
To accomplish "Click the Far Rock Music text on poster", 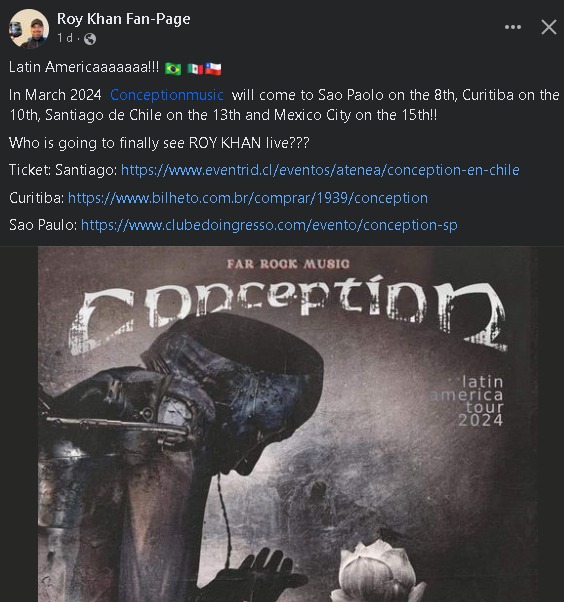I will (x=288, y=264).
